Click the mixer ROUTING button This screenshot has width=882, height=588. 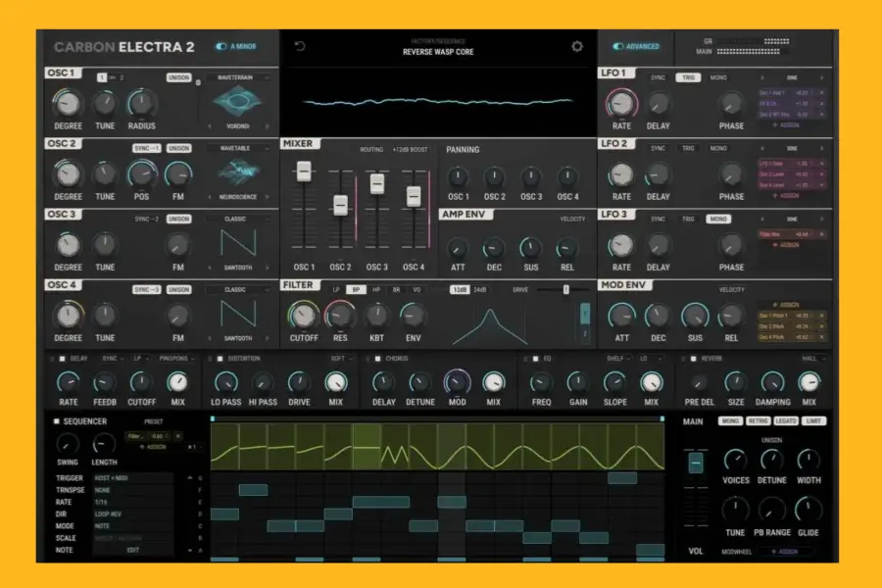tap(371, 150)
